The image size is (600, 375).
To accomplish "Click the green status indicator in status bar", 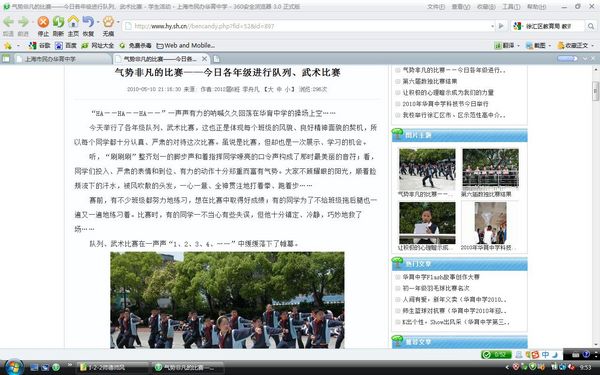I will pos(496,355).
